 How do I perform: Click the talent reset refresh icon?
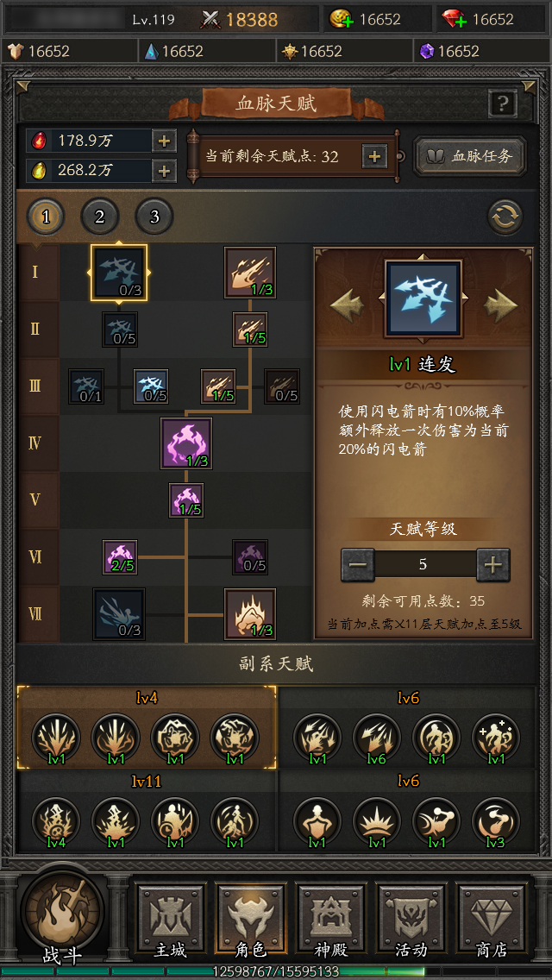pos(505,217)
